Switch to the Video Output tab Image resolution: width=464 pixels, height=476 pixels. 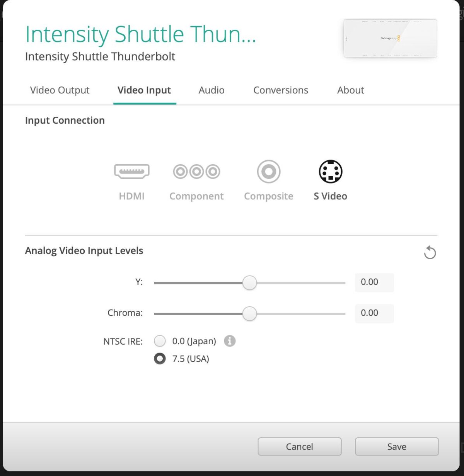(60, 90)
